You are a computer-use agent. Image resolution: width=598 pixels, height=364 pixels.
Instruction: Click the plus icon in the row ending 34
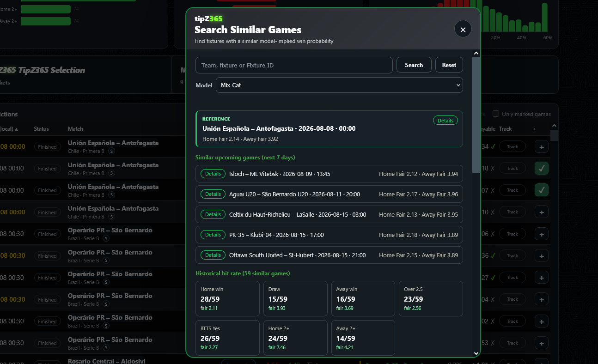click(541, 146)
